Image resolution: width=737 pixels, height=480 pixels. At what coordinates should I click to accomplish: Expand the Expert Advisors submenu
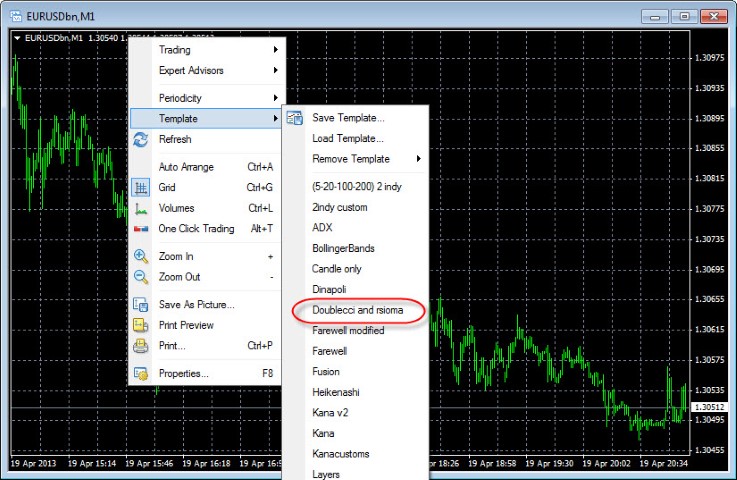[x=207, y=71]
